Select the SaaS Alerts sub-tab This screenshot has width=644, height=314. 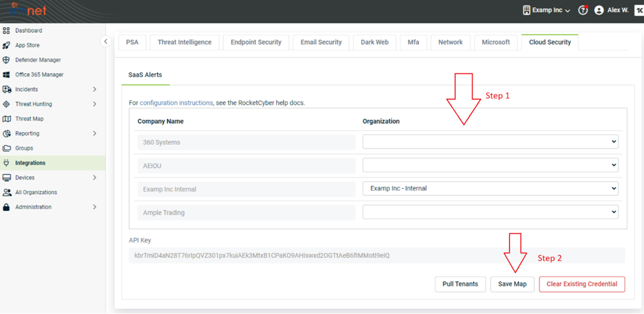[x=145, y=75]
